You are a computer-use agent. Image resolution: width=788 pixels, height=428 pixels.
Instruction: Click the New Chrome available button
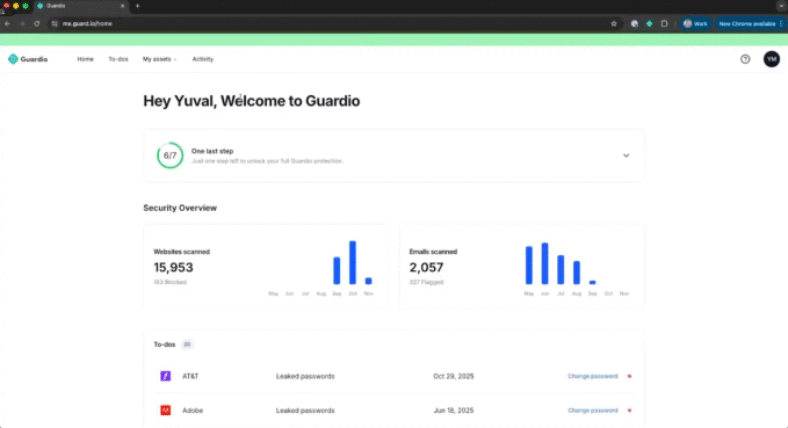[x=747, y=23]
